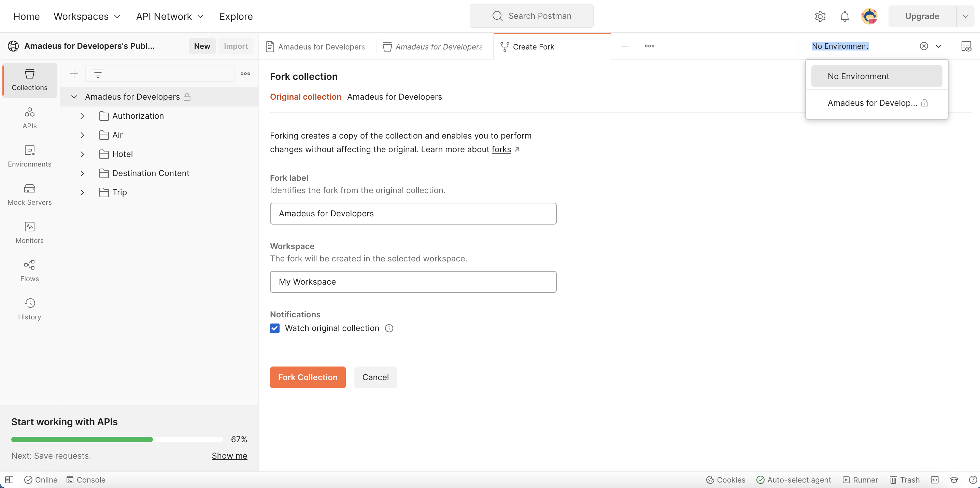The width and height of the screenshot is (980, 488).
Task: Choose Amadeus for Develop... environment option
Action: tap(877, 103)
